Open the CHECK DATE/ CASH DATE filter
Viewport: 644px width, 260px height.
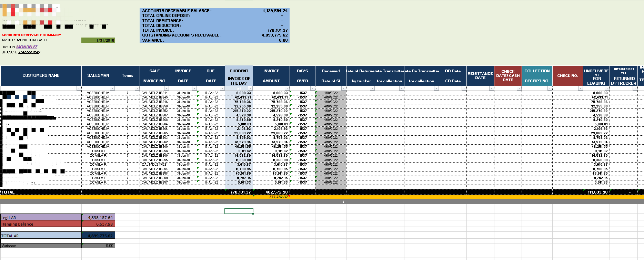(x=519, y=89)
